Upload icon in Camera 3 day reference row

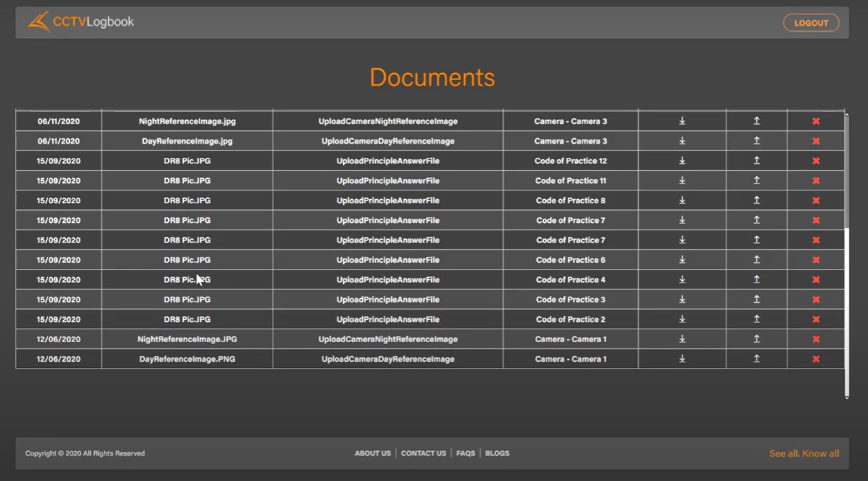click(x=757, y=141)
